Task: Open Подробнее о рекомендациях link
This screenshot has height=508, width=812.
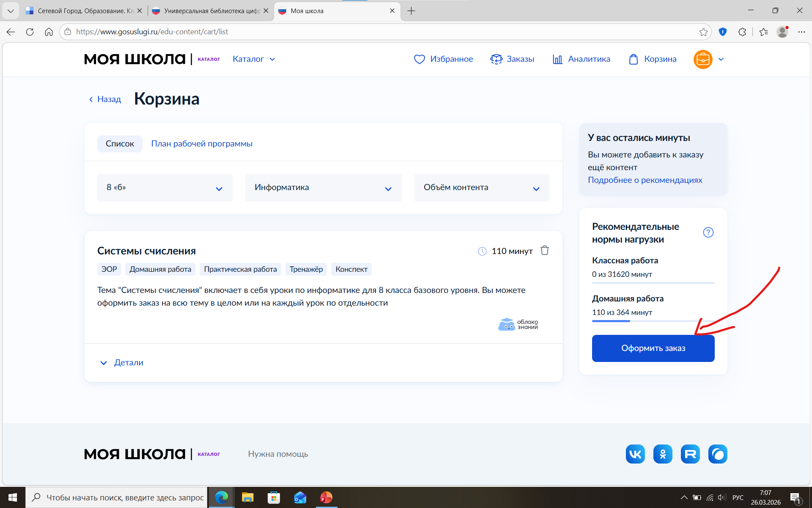Action: (645, 180)
